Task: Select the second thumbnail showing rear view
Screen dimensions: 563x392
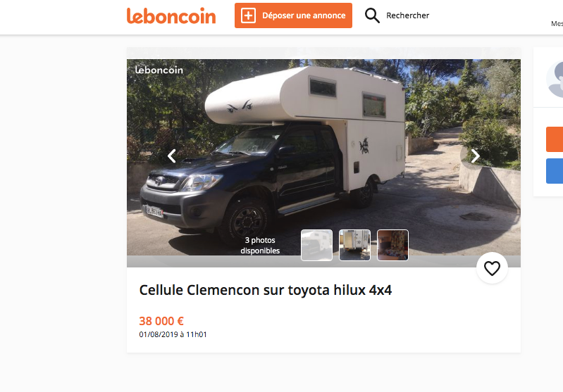Action: [x=354, y=246]
